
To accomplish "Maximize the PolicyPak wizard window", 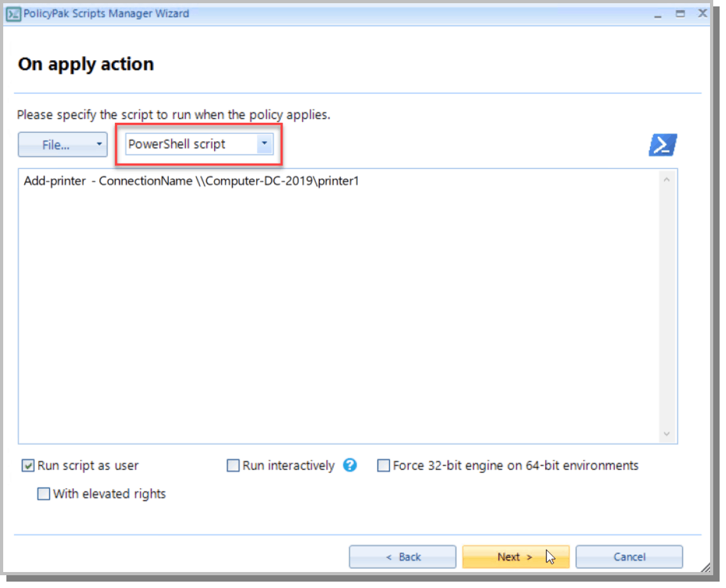I will 680,14.
